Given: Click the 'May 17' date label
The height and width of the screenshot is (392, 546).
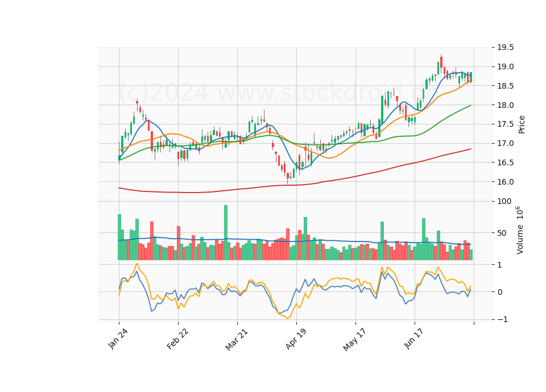Looking at the screenshot, I should (x=355, y=340).
